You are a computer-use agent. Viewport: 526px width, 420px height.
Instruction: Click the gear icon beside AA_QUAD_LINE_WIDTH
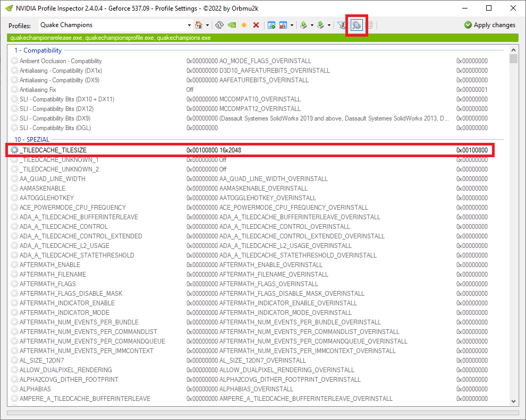[14, 178]
